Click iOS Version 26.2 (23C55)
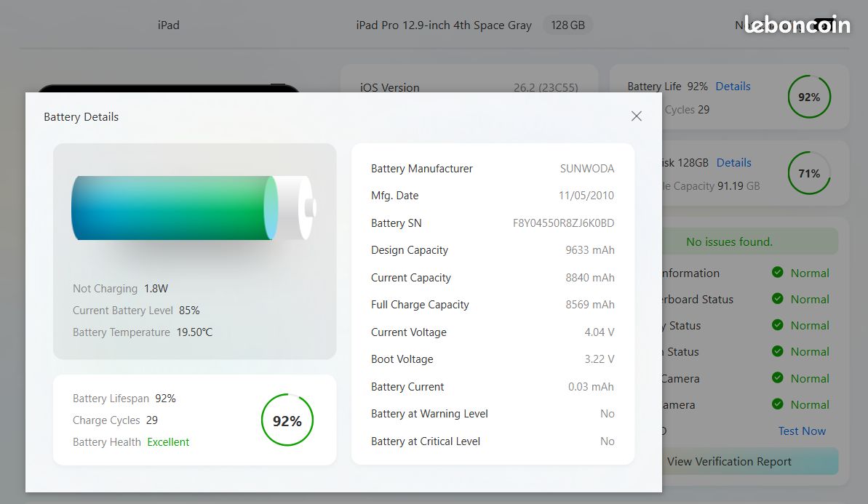Screen dimensions: 868x504 [469, 87]
